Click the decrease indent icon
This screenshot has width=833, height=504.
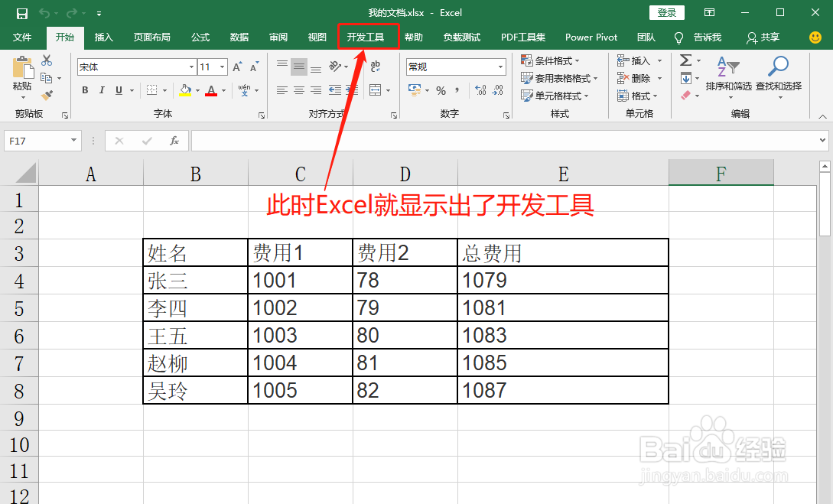coord(335,90)
